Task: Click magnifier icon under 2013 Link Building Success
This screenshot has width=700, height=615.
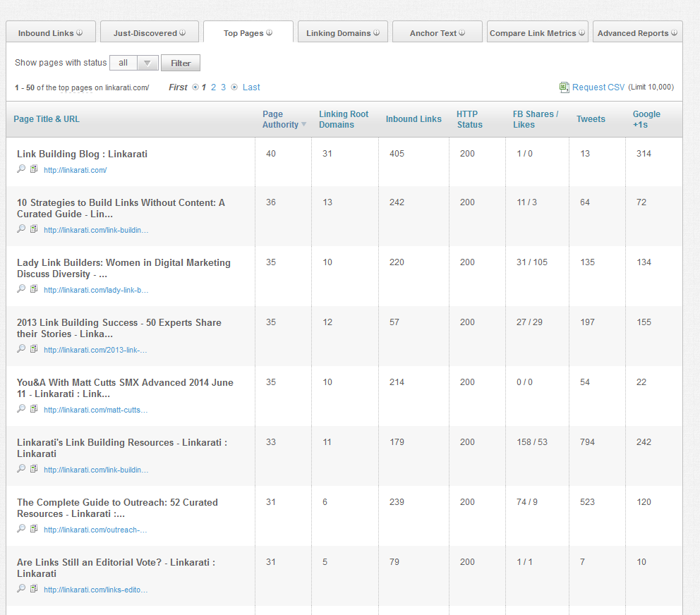Action: pos(21,349)
